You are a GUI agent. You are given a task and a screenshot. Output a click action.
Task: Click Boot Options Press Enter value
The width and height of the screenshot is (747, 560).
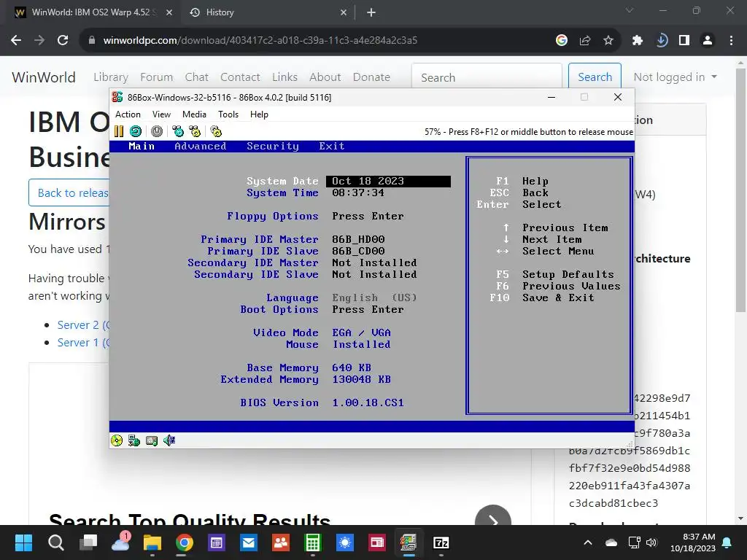tap(368, 309)
